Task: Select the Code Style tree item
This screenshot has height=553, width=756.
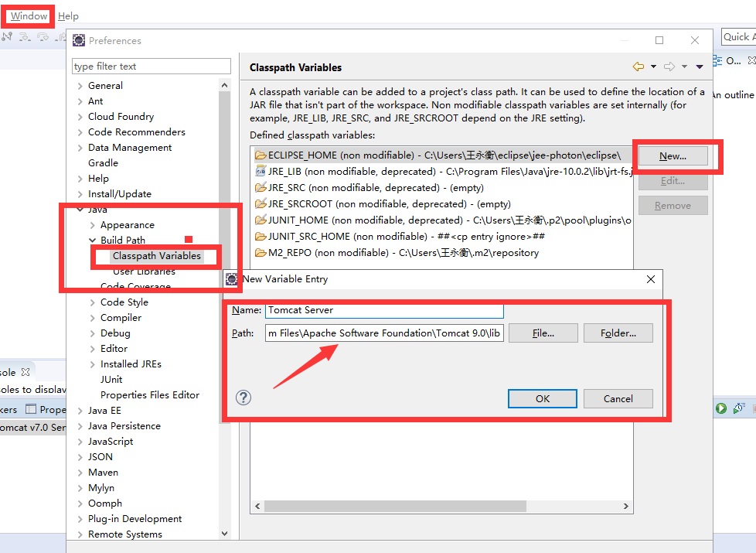Action: 124,302
